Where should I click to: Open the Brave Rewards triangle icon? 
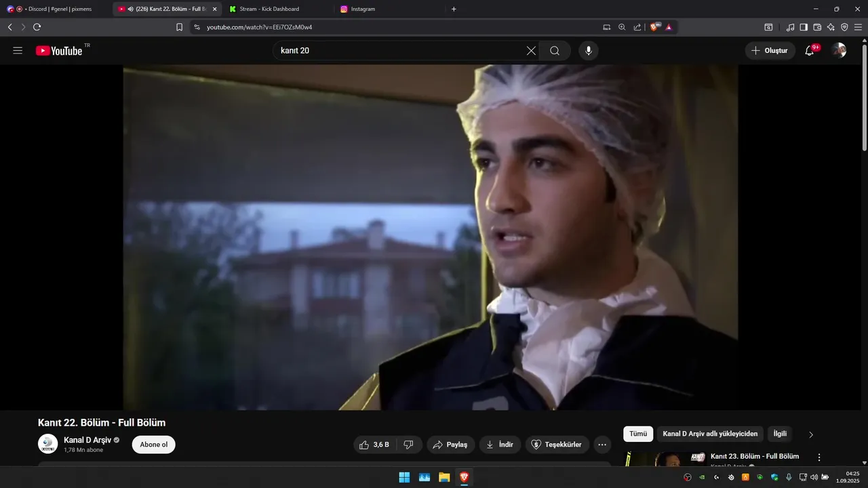[669, 27]
